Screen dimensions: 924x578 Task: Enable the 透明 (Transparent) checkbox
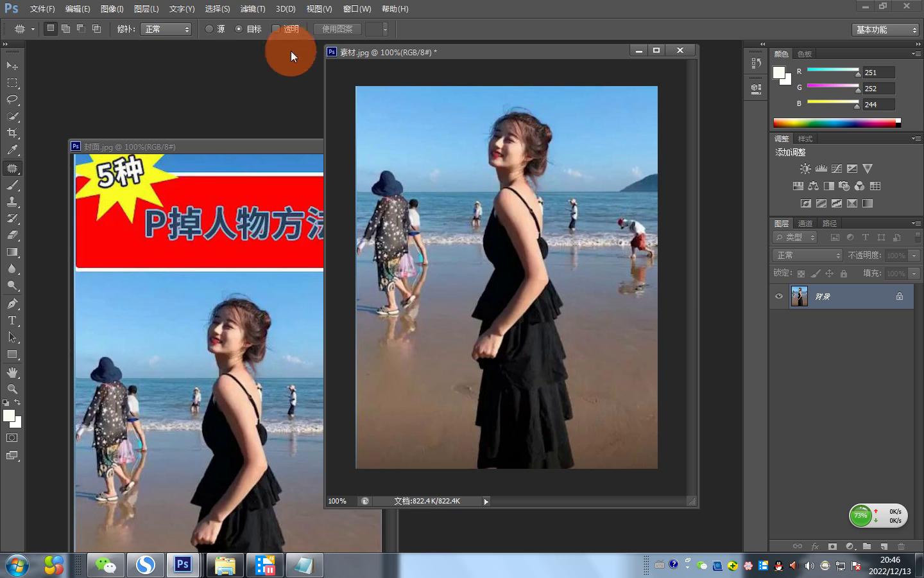pyautogui.click(x=276, y=29)
